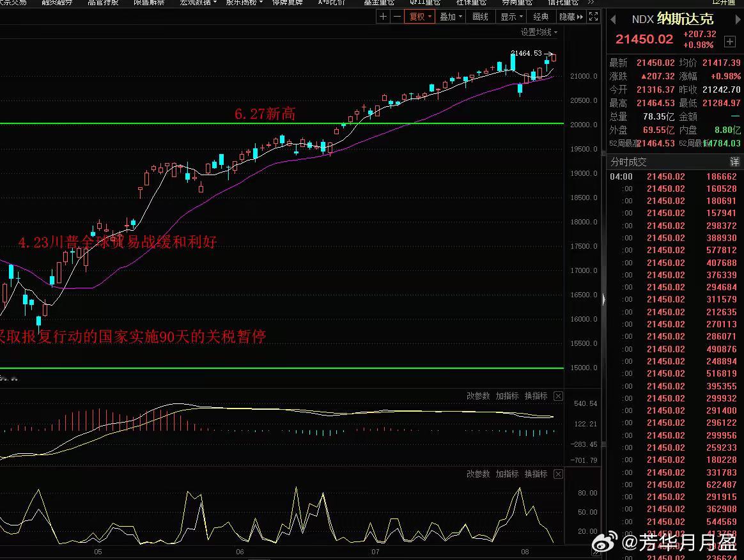744x560 pixels.
Task: Click the 昨收 21242.70 value
Action: click(x=721, y=89)
